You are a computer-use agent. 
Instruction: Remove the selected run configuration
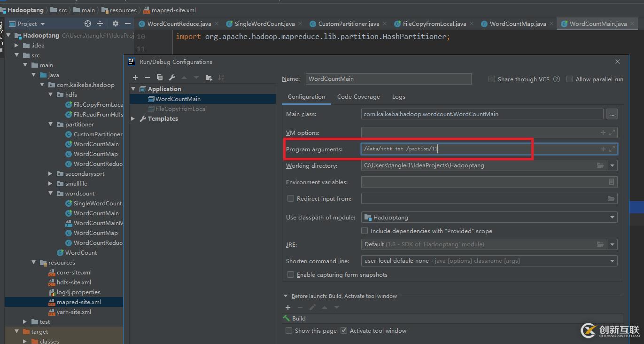tap(147, 78)
